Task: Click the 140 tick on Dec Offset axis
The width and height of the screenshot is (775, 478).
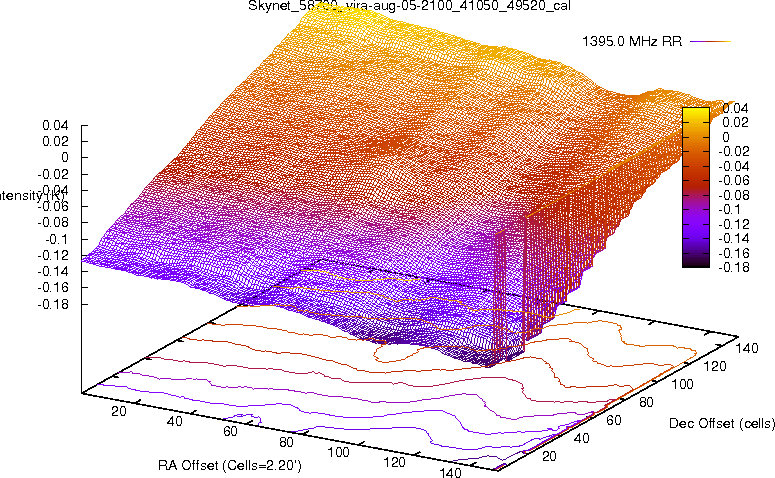Action: pyautogui.click(x=747, y=348)
